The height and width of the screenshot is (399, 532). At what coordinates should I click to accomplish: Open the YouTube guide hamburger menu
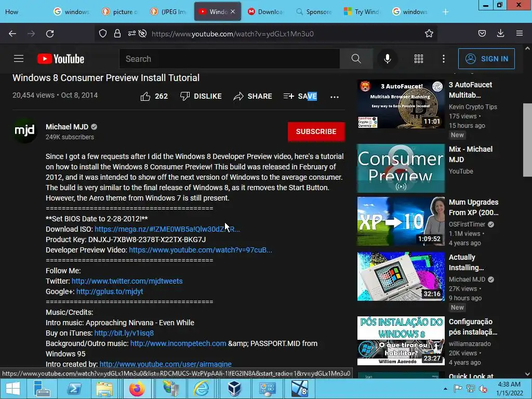pos(19,59)
